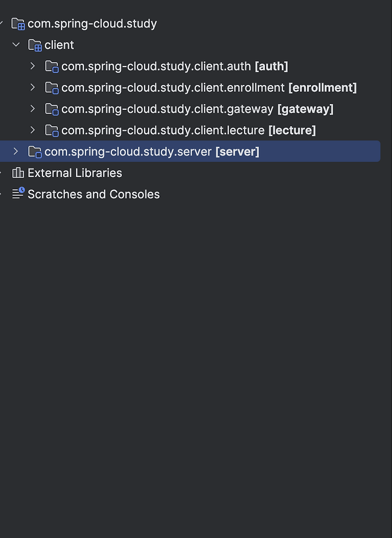Viewport: 392px width, 538px height.
Task: Click the server module folder icon
Action: point(35,152)
